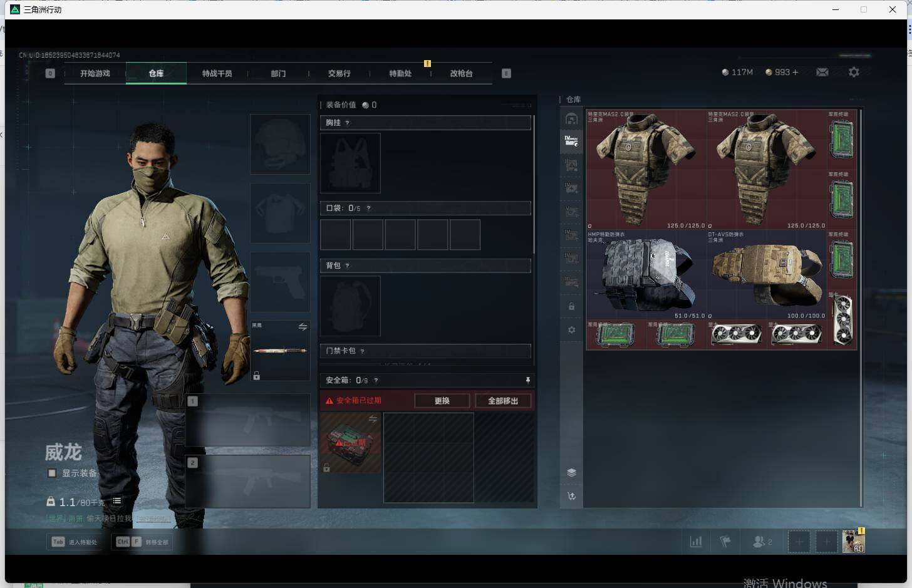912x588 pixels.
Task: Click the swap icon on knife slot
Action: [x=303, y=327]
